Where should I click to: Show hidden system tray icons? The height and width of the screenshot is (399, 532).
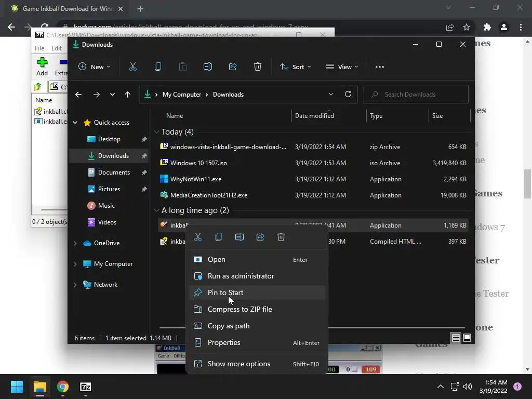click(x=441, y=387)
